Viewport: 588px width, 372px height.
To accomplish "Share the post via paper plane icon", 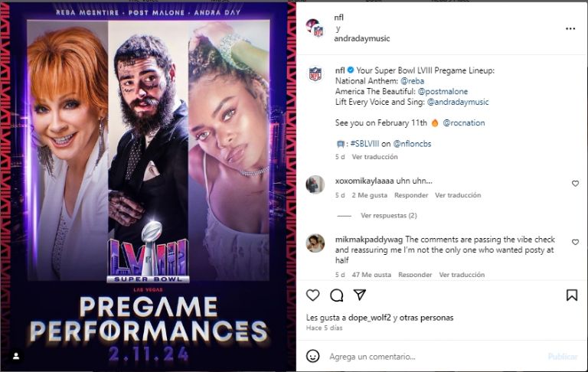I will 360,295.
